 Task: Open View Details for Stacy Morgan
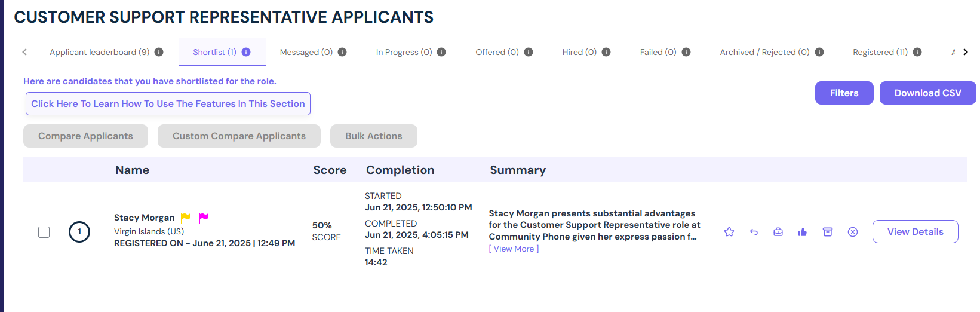[916, 232]
